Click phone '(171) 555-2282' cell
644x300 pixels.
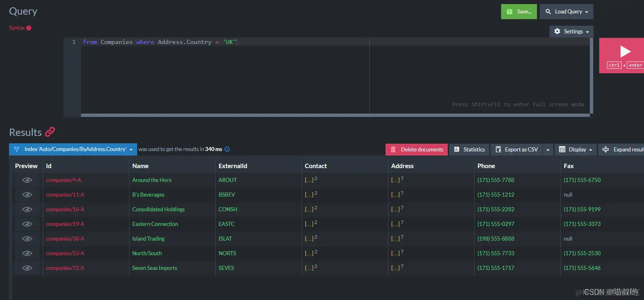(x=496, y=209)
